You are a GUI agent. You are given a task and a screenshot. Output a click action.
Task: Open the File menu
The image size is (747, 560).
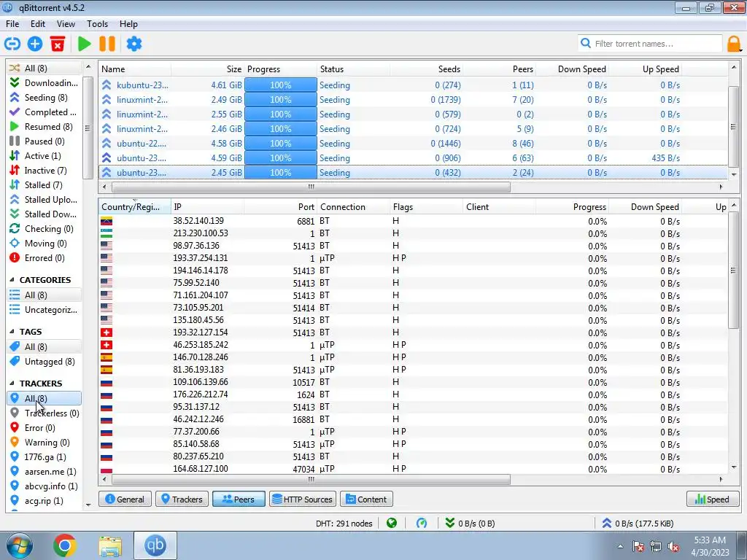[x=12, y=24]
